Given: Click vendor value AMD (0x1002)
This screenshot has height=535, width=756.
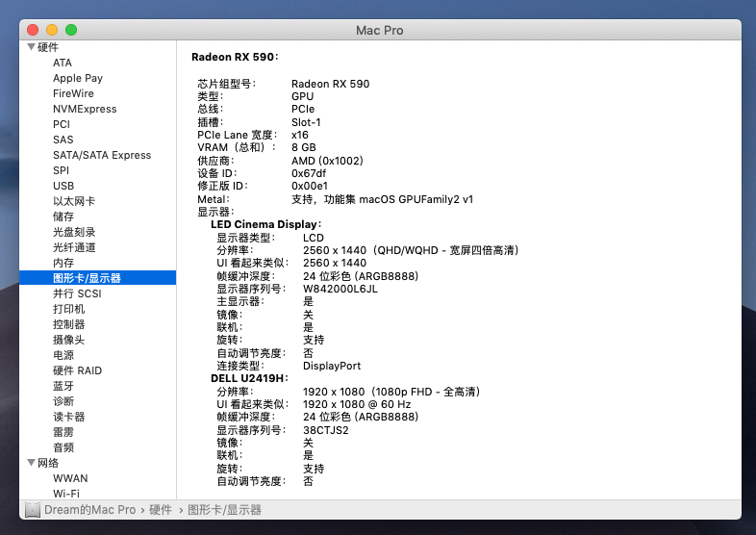Looking at the screenshot, I should 327,161.
